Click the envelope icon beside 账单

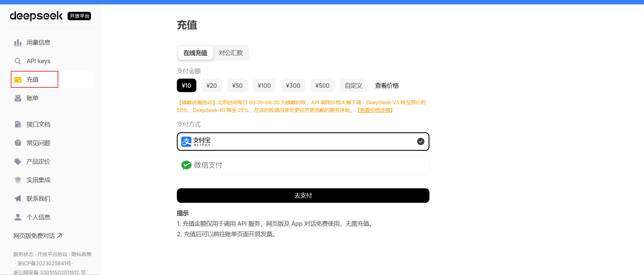(18, 98)
